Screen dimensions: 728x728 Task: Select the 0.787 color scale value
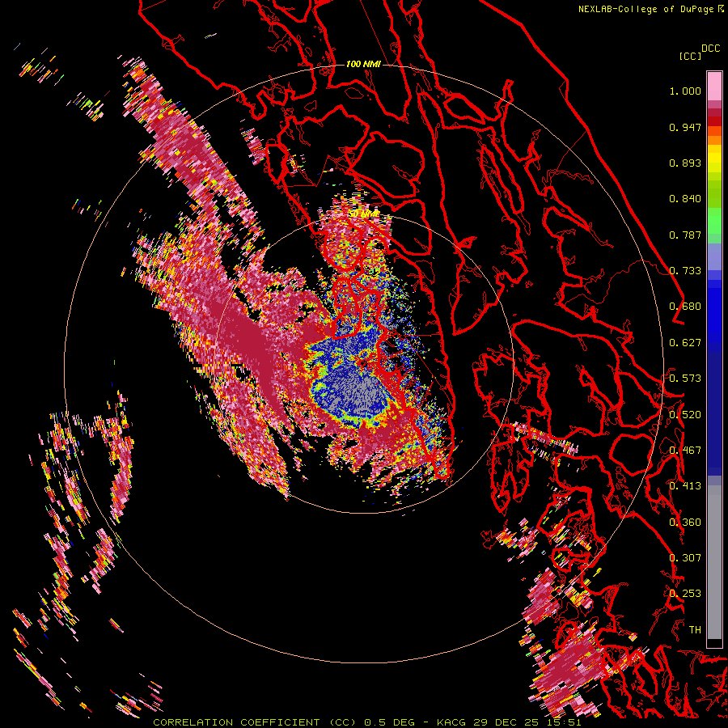685,235
